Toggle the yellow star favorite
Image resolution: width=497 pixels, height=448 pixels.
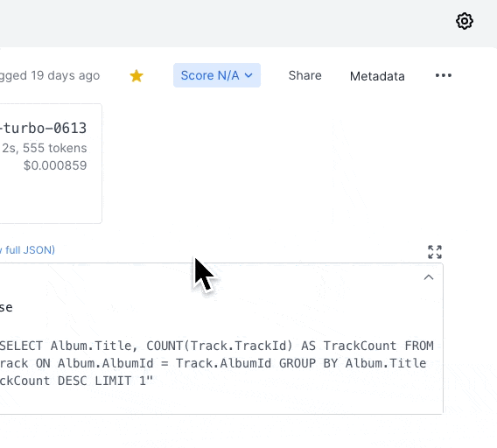[136, 76]
